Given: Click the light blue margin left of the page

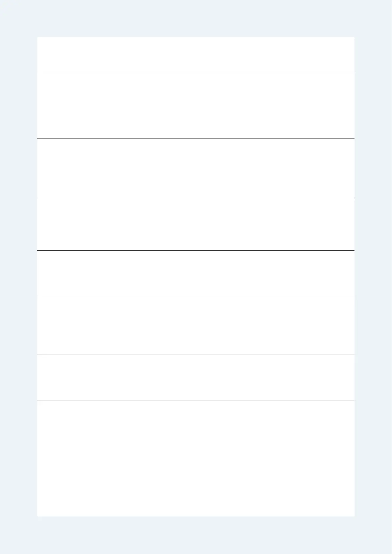Looking at the screenshot, I should 18,277.
